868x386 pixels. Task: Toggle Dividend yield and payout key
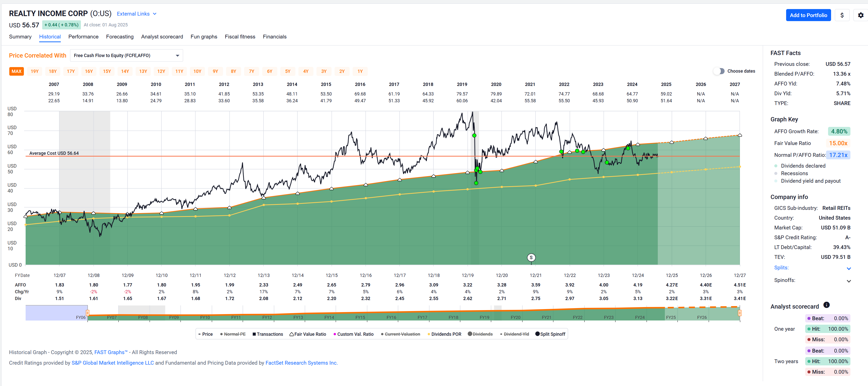(807, 181)
